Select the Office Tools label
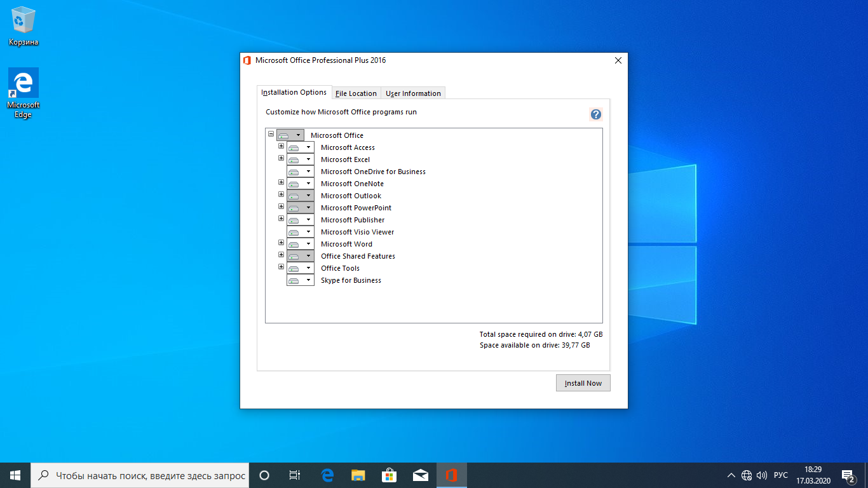The height and width of the screenshot is (488, 868). [340, 268]
